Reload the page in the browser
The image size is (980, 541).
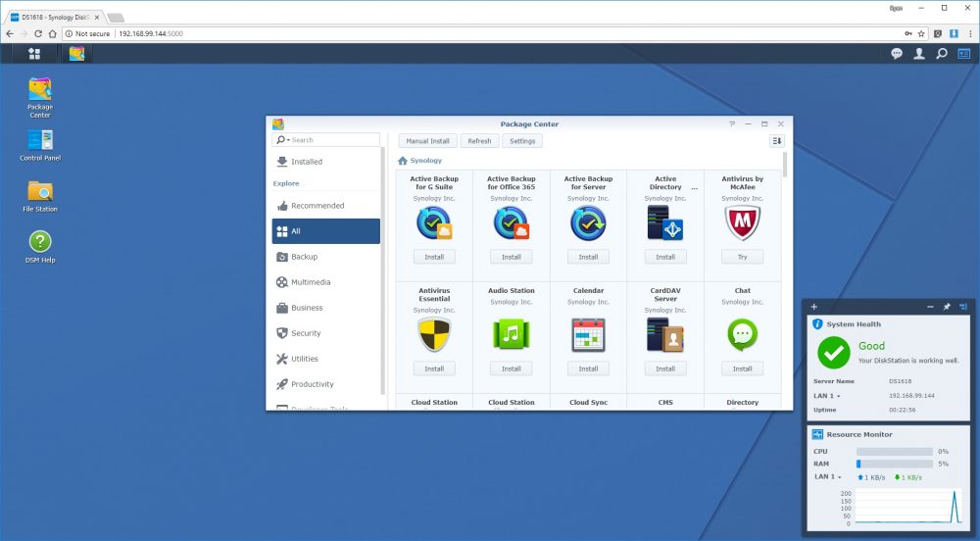point(38,33)
